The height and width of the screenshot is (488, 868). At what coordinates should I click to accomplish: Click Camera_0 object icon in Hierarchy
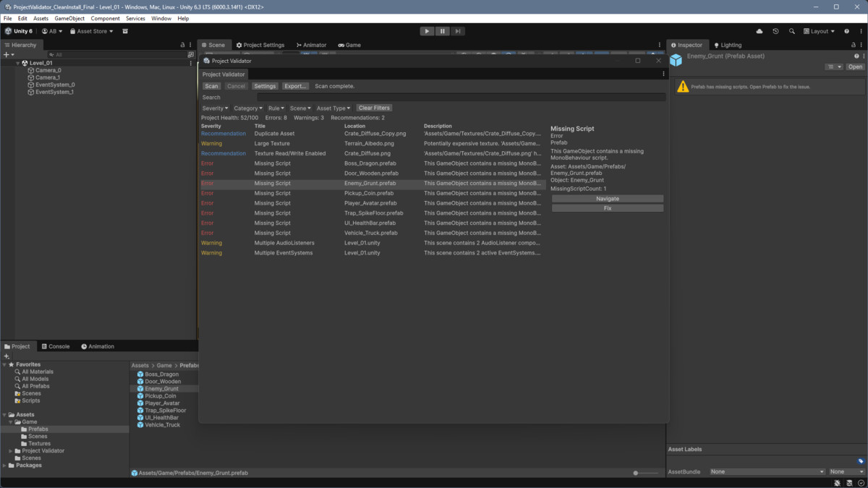click(x=31, y=70)
